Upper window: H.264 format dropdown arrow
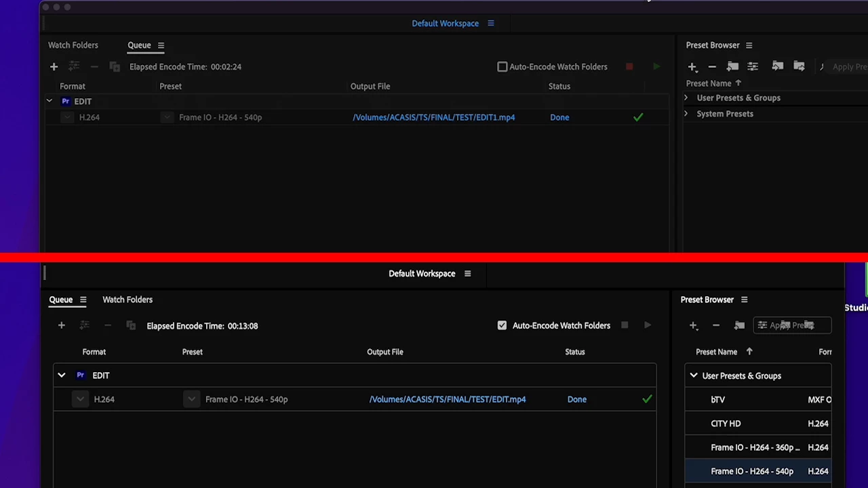The image size is (868, 488). (66, 117)
